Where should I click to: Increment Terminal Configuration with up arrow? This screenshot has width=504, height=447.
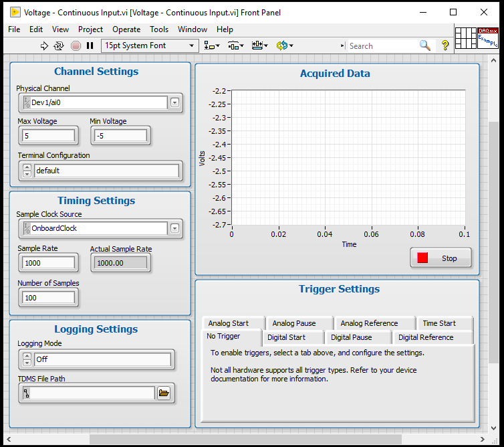27,167
